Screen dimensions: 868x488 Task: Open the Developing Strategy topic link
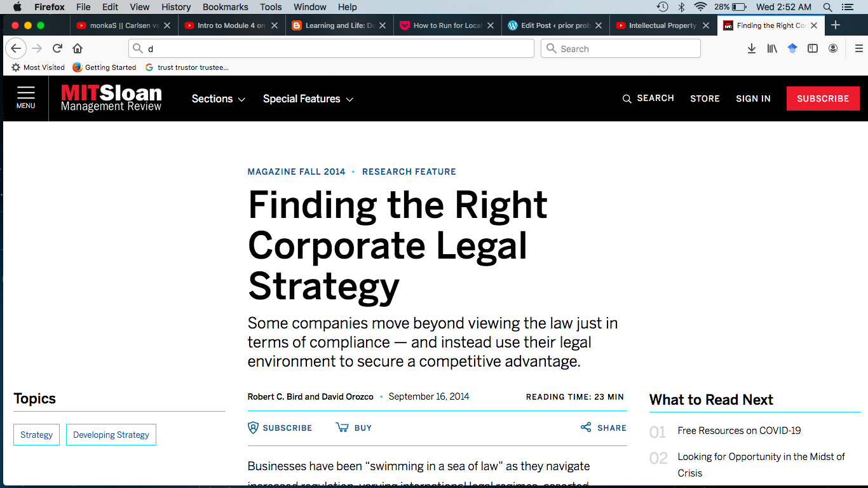(x=111, y=435)
